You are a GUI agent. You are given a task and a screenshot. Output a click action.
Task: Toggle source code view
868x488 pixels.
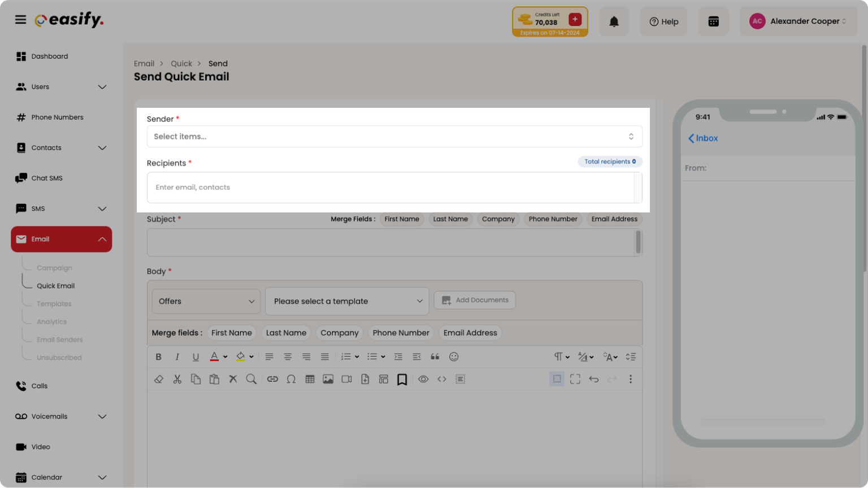pos(442,380)
